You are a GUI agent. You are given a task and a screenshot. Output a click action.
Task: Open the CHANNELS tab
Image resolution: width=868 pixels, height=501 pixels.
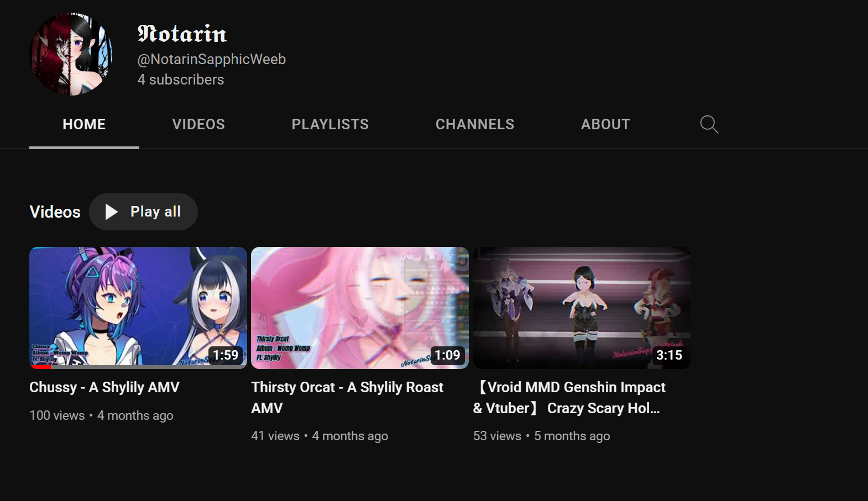coord(475,124)
